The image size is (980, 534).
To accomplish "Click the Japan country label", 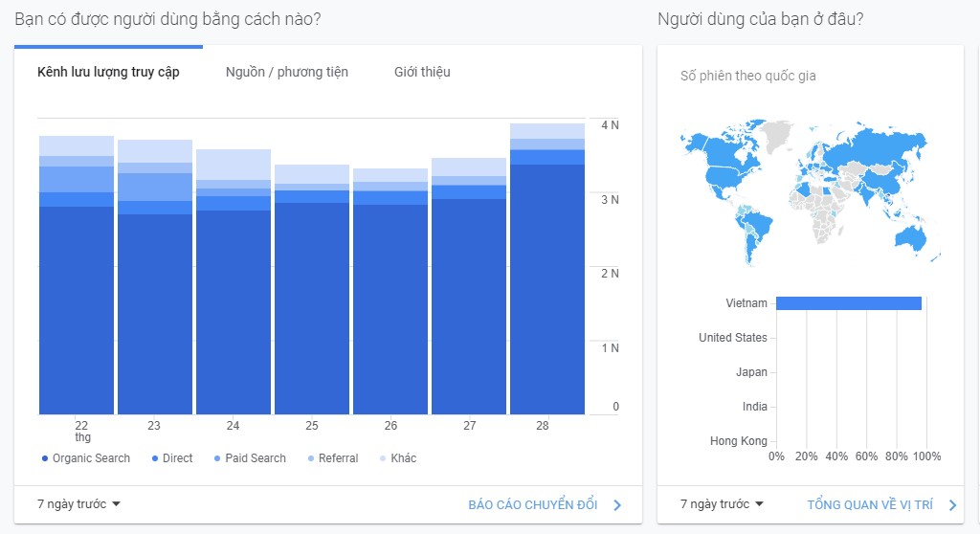I will [x=751, y=372].
